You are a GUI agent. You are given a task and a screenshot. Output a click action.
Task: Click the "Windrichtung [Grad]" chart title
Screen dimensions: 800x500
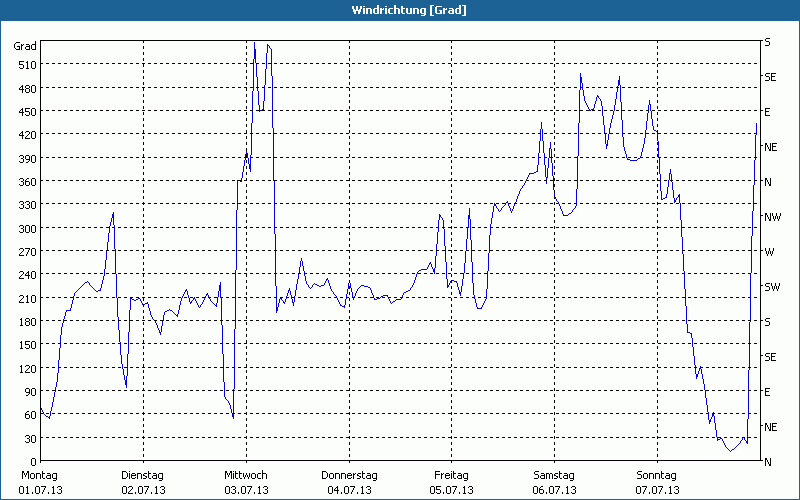[409, 10]
